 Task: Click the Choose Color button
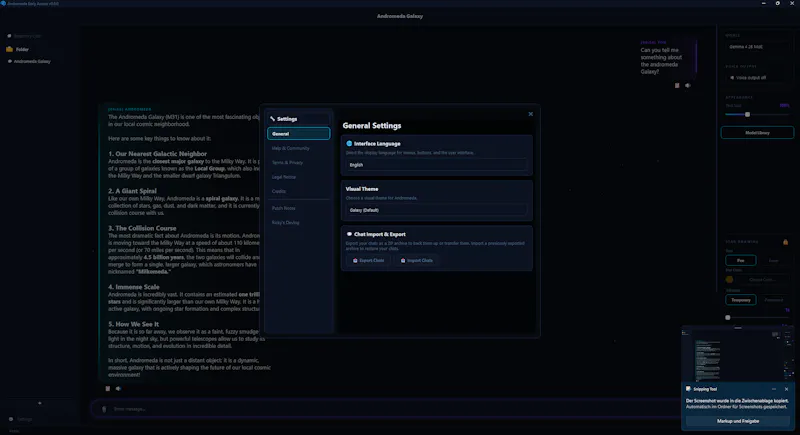pos(762,279)
